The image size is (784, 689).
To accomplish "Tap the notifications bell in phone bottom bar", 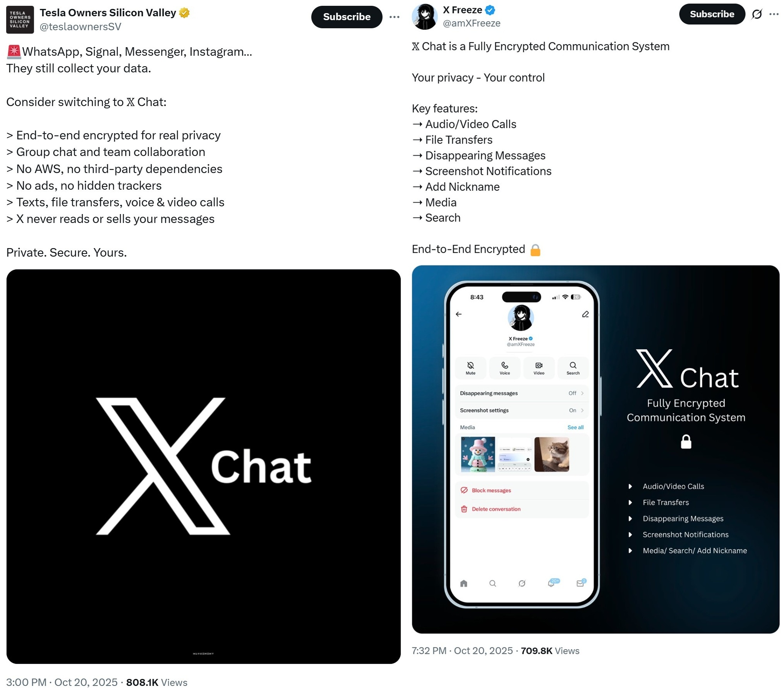I will (x=551, y=583).
